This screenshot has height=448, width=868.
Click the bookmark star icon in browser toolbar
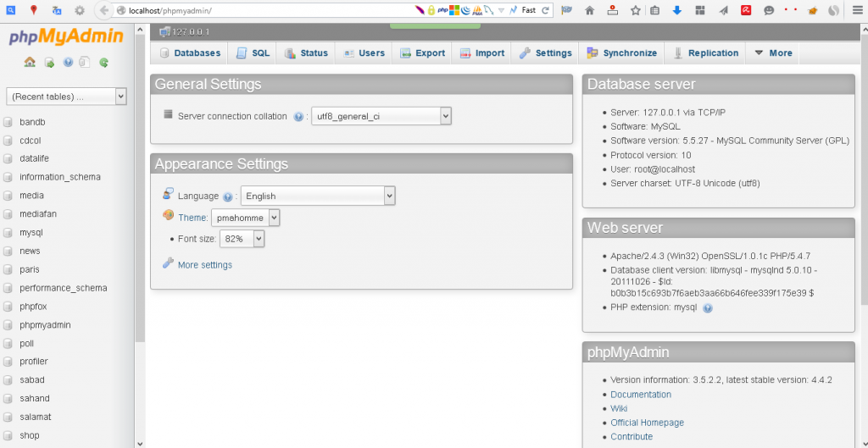(635, 11)
